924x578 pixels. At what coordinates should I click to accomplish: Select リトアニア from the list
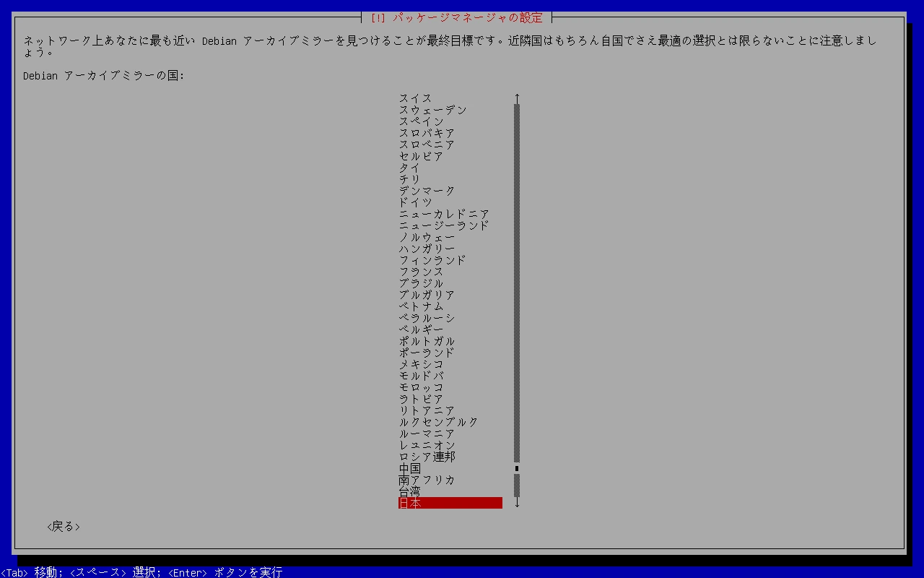[427, 410]
